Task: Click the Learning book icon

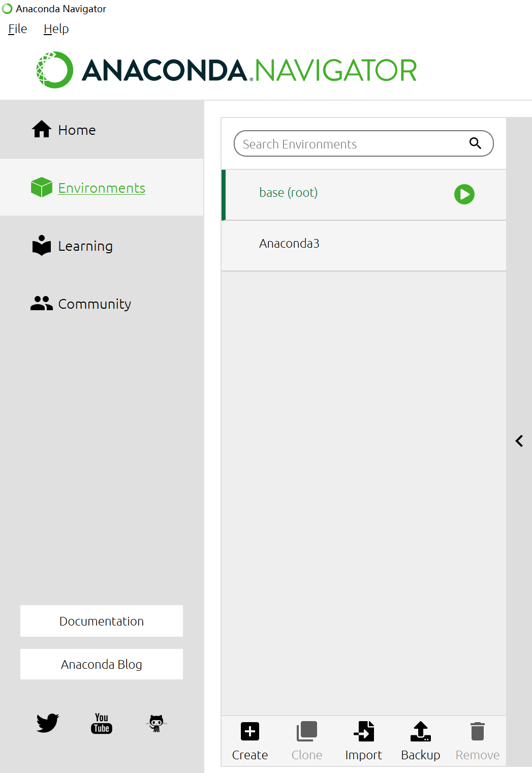Action: click(42, 245)
